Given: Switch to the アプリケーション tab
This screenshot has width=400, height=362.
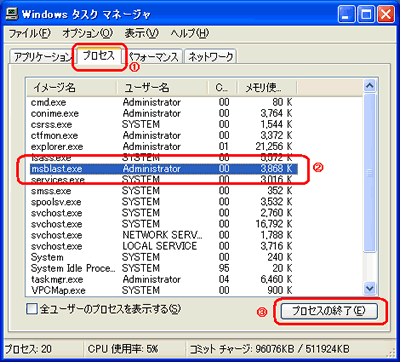Looking at the screenshot, I should click(42, 57).
